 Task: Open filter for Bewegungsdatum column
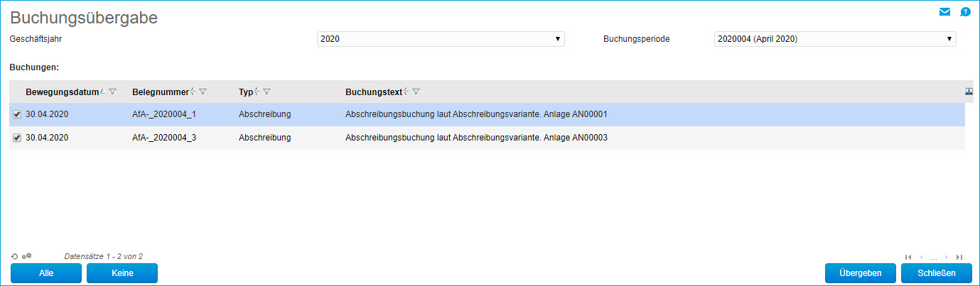coord(113,92)
